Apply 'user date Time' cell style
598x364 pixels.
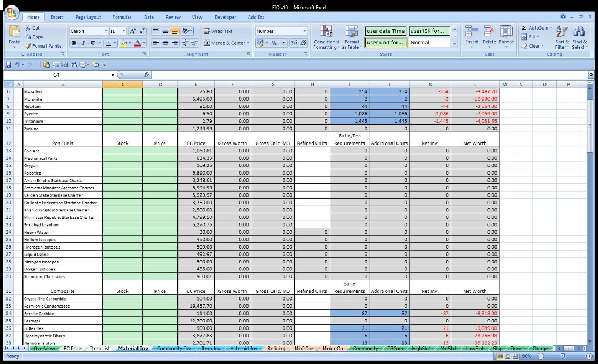(386, 31)
